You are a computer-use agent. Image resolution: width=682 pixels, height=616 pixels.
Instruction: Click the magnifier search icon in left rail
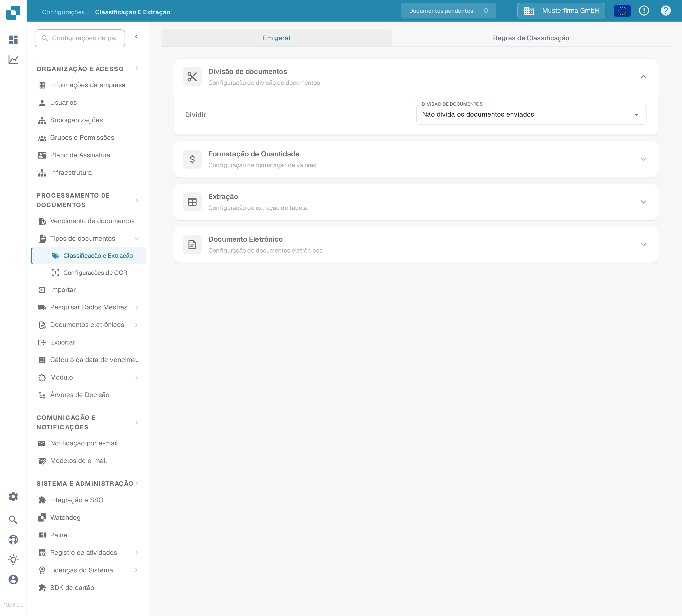pos(13,520)
